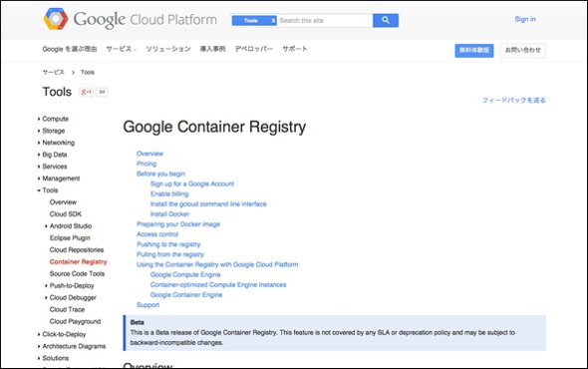The width and height of the screenshot is (588, 369).
Task: Jump to Before you begin section
Action: tap(160, 174)
